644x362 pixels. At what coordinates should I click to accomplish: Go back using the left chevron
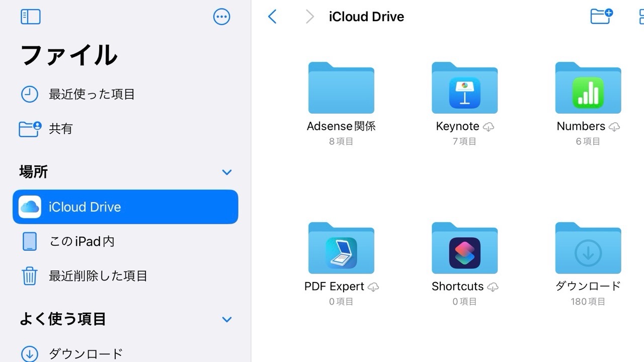click(x=272, y=17)
